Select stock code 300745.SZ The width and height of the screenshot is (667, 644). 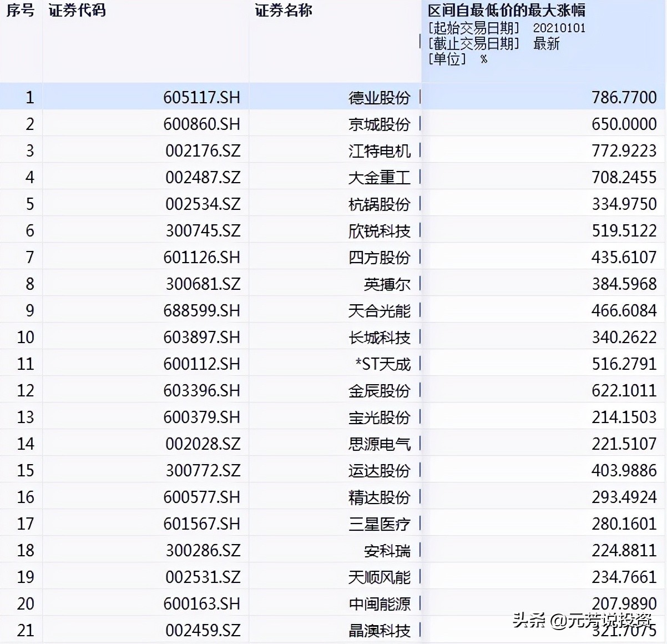203,231
